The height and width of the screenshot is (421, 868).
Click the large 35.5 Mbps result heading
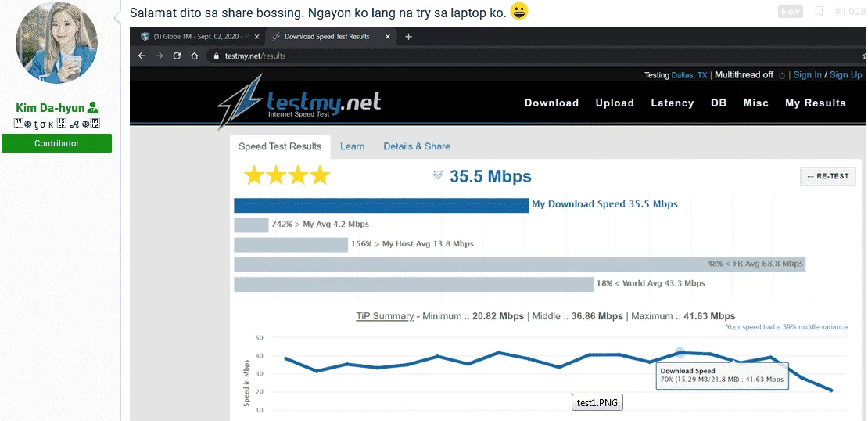click(490, 176)
